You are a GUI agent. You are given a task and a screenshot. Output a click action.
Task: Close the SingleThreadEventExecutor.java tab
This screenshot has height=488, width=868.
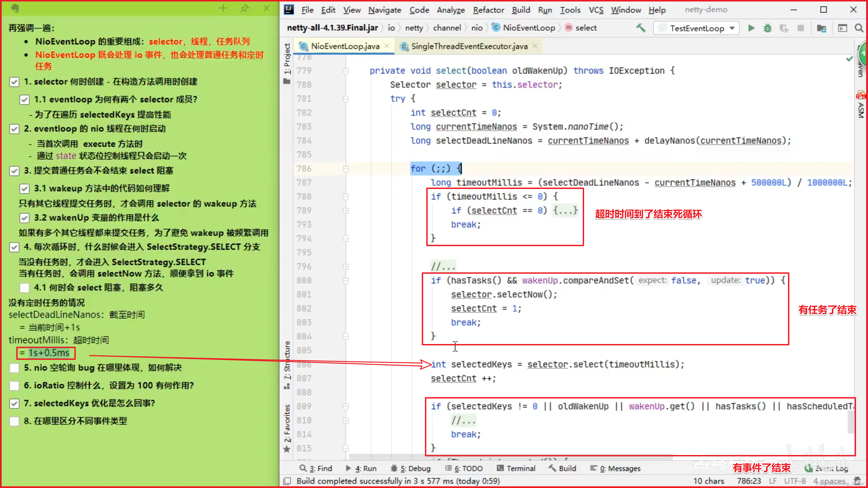pos(535,46)
